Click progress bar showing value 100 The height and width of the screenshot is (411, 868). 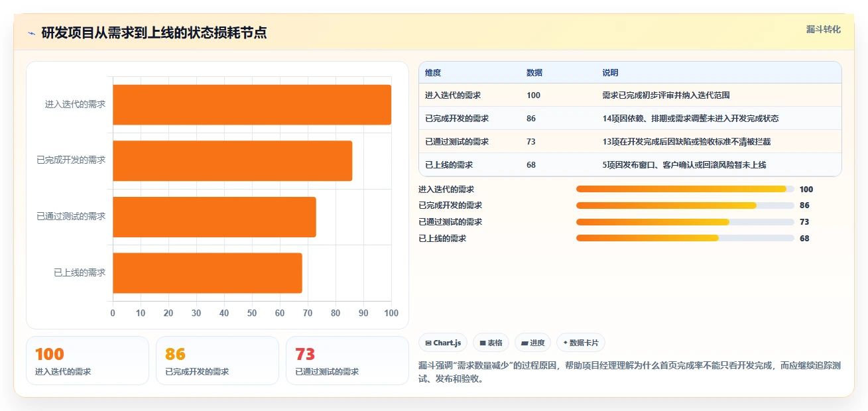685,190
